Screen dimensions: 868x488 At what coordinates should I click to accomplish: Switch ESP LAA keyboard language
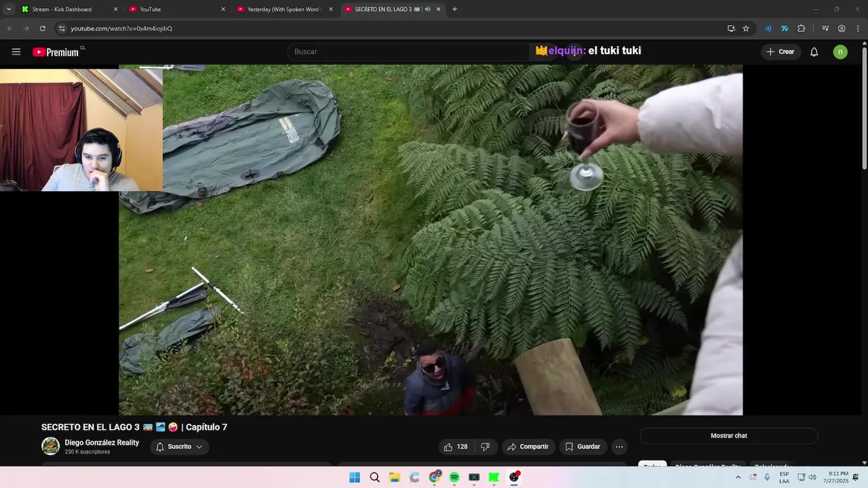click(x=784, y=477)
